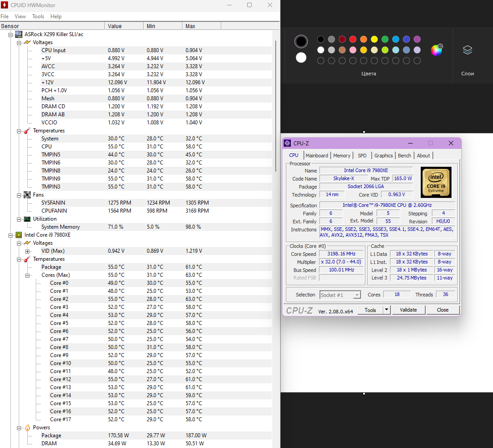Switch to the Mainboard tab in CPU-Z
493x448 pixels.
coord(317,156)
